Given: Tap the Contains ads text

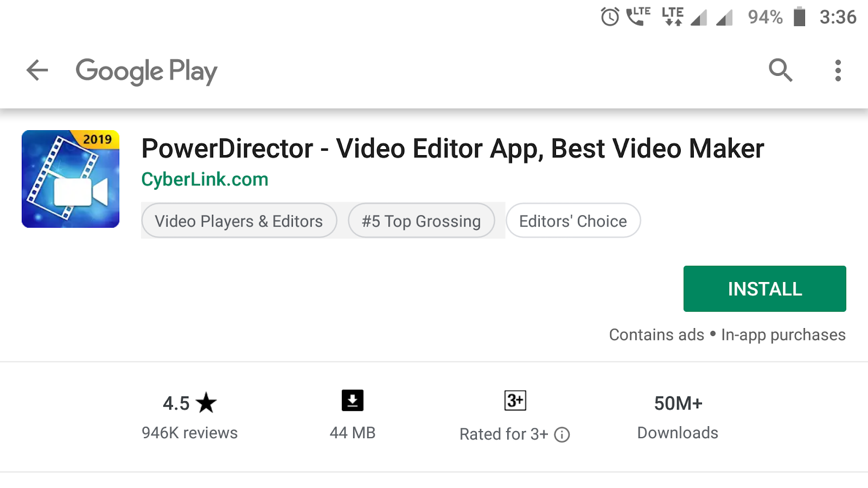Looking at the screenshot, I should click(656, 335).
